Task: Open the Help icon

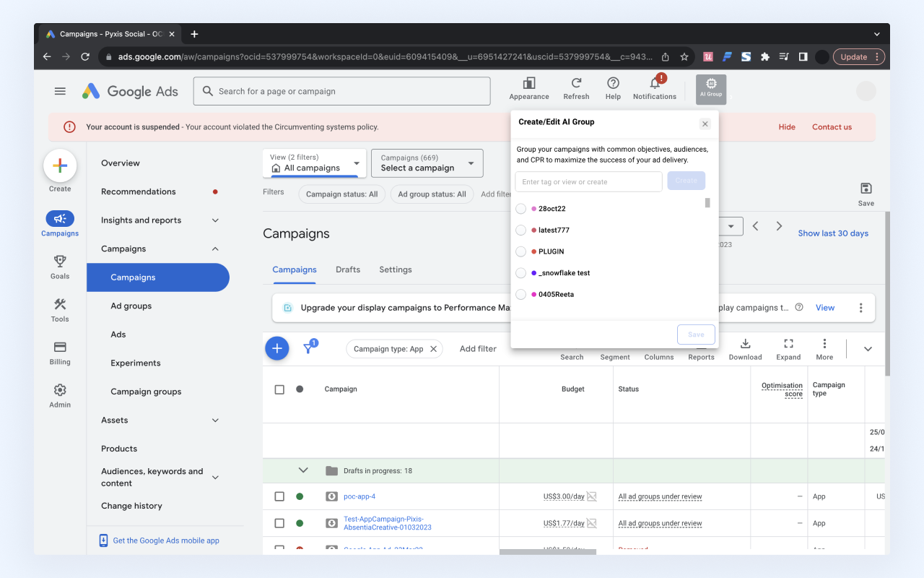Action: click(613, 84)
